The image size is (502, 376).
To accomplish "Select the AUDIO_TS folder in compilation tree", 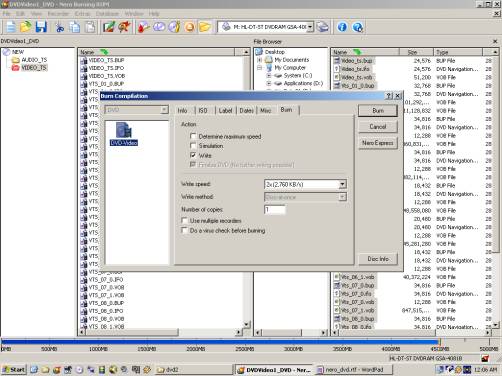I will pos(34,60).
